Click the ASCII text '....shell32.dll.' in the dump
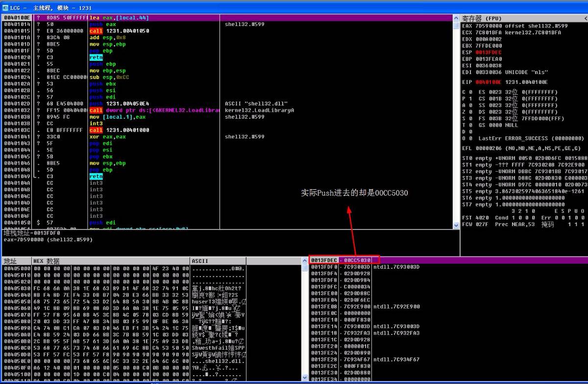Screen dimensions: 588x384 pyautogui.click(x=219, y=361)
